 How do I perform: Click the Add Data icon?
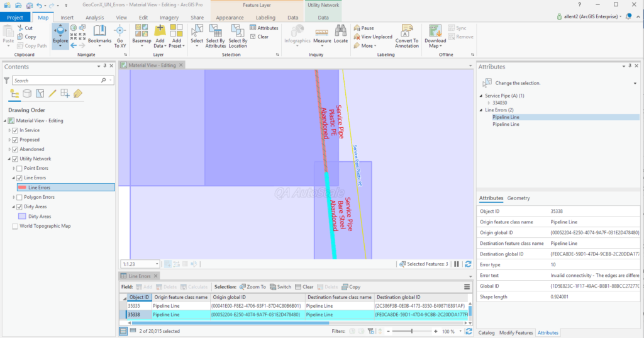[160, 30]
